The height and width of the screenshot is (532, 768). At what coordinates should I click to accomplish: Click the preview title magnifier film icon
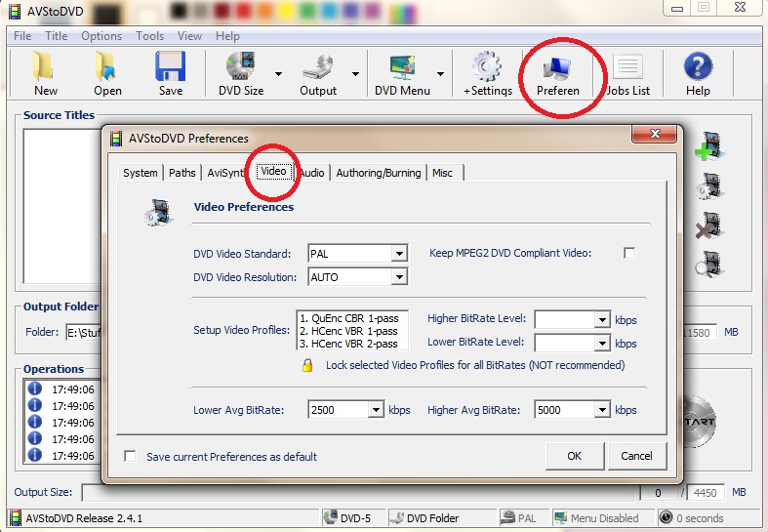tap(709, 264)
